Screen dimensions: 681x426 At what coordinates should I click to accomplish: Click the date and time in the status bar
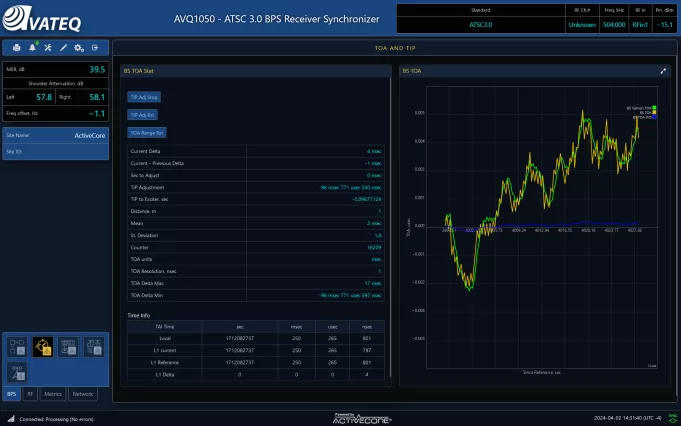628,418
